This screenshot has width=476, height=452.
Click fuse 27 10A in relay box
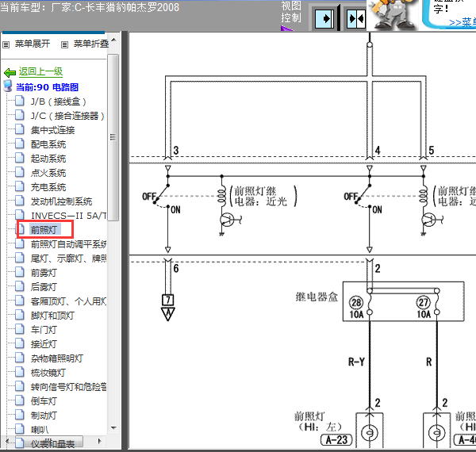424,308
